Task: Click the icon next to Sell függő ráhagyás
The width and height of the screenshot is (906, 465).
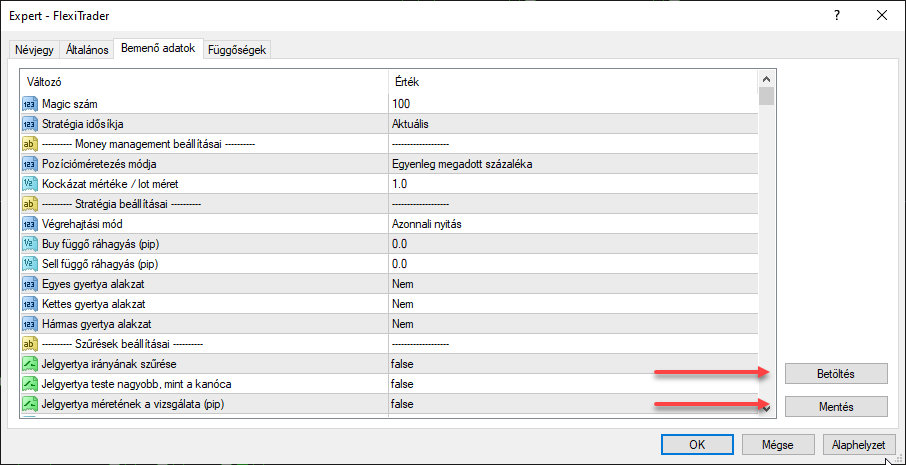Action: click(29, 264)
